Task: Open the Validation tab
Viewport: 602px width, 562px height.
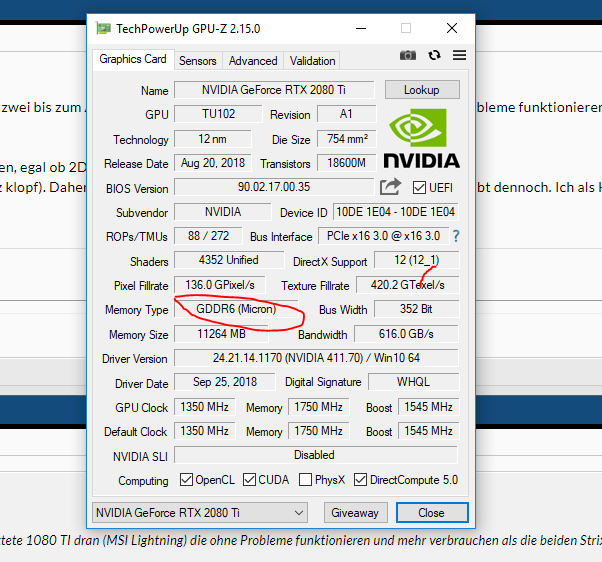Action: [x=312, y=61]
